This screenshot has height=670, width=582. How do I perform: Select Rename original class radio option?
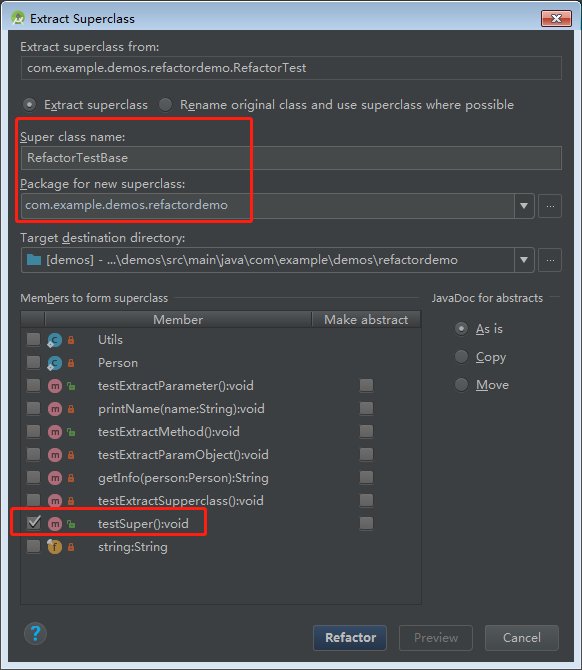(x=165, y=105)
